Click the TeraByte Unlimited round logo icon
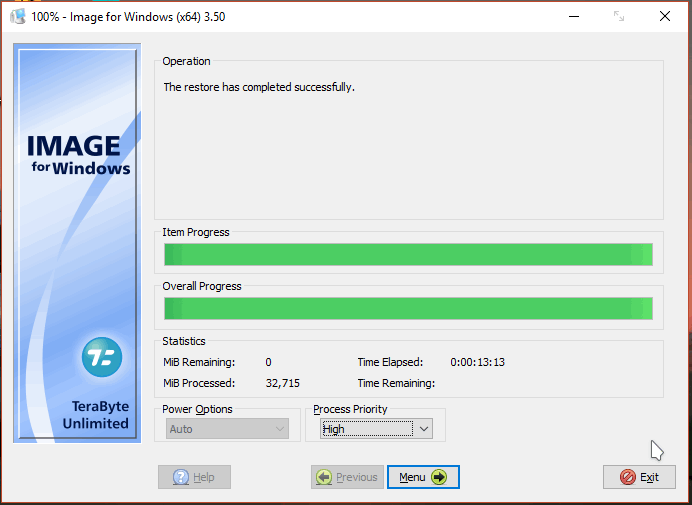The height and width of the screenshot is (505, 692). point(102,357)
